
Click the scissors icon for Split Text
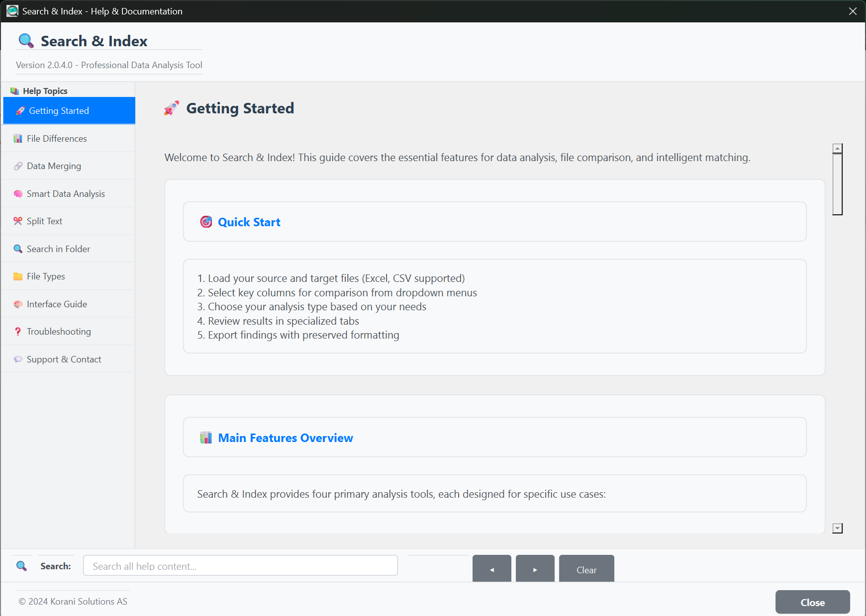18,221
